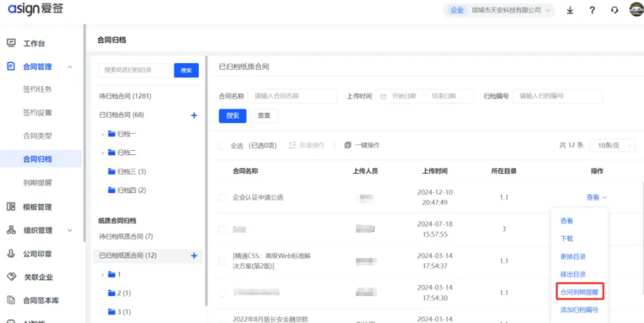
Task: Open the help question mark icon
Action: coord(592,10)
